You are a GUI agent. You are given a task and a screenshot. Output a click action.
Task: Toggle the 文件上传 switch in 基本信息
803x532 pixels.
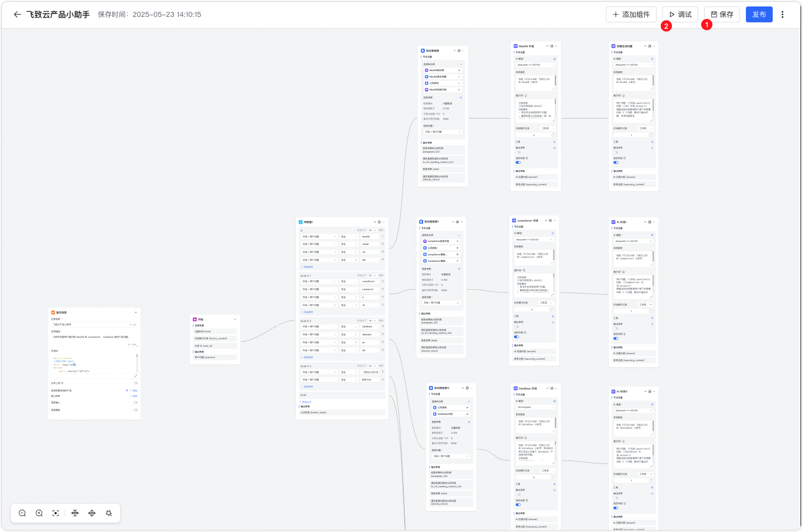pos(135,383)
